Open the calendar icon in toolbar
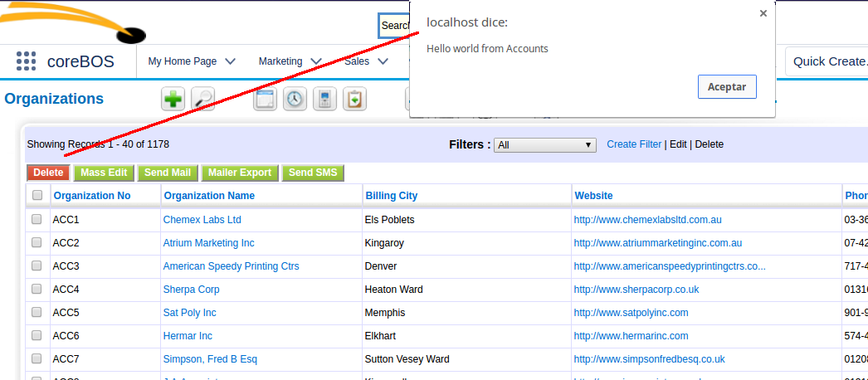The height and width of the screenshot is (380, 868). (x=265, y=100)
